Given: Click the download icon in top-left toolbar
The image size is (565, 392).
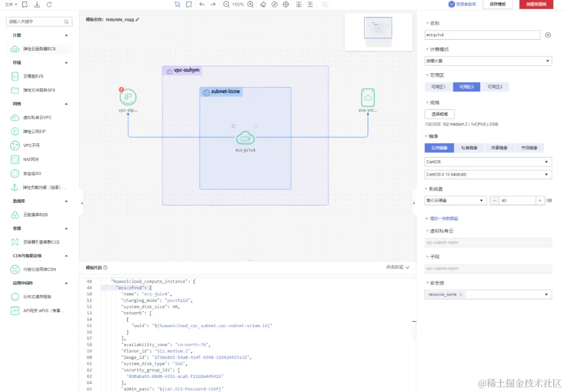Looking at the screenshot, I should click(37, 4).
